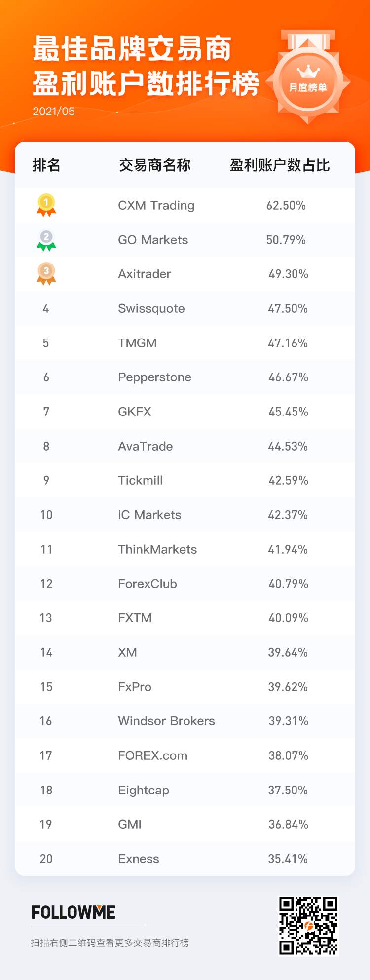Select ThinkMarkets in the list
The height and width of the screenshot is (980, 370).
point(157,549)
